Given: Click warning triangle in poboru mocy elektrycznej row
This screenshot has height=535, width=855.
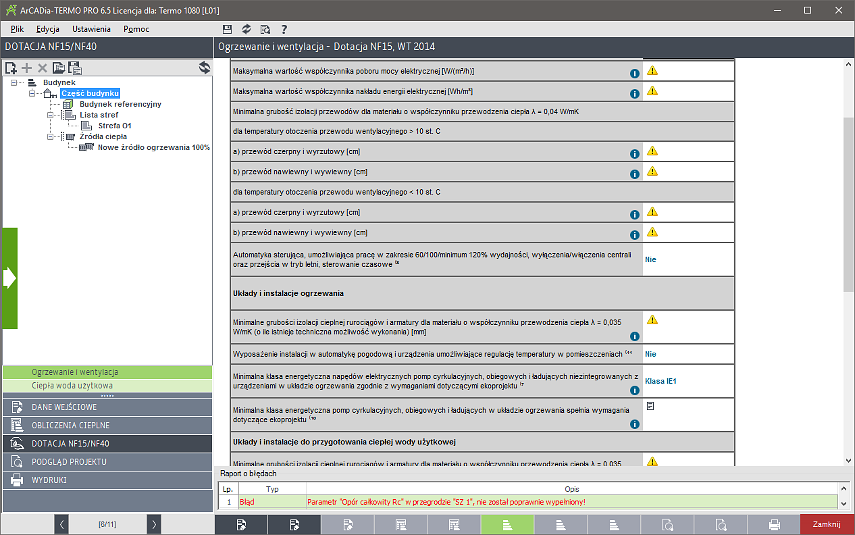Looking at the screenshot, I should (652, 70).
